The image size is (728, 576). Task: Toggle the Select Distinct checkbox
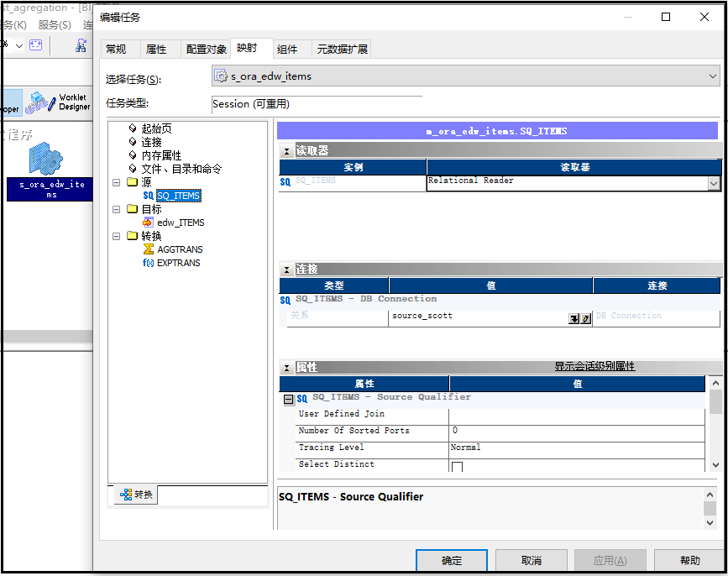[458, 467]
